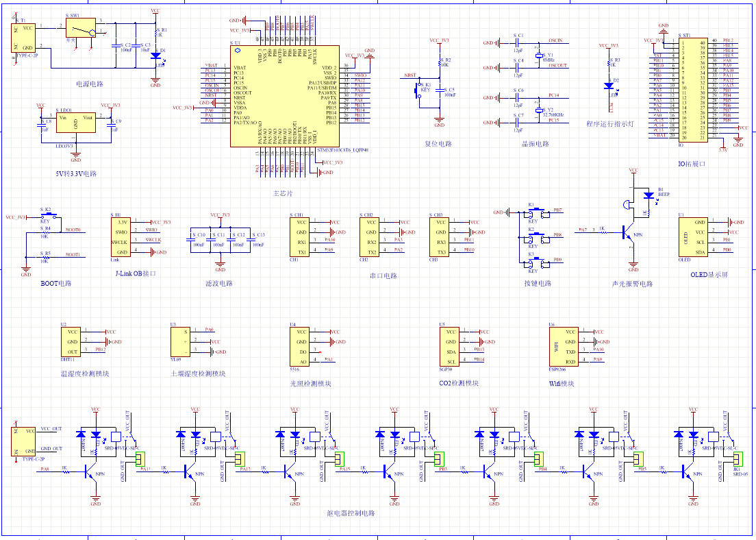The width and height of the screenshot is (756, 540).
Task: Click the '按键电路' section label
Action: (538, 284)
